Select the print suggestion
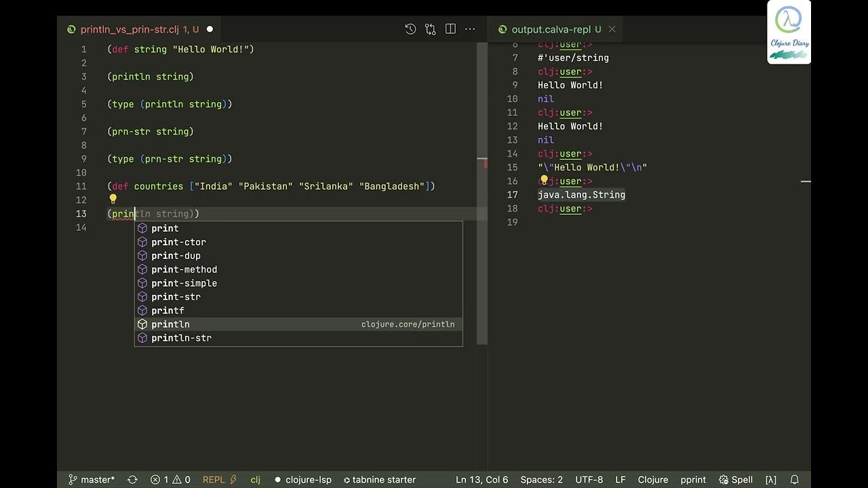Image resolution: width=868 pixels, height=488 pixels. coord(298,228)
